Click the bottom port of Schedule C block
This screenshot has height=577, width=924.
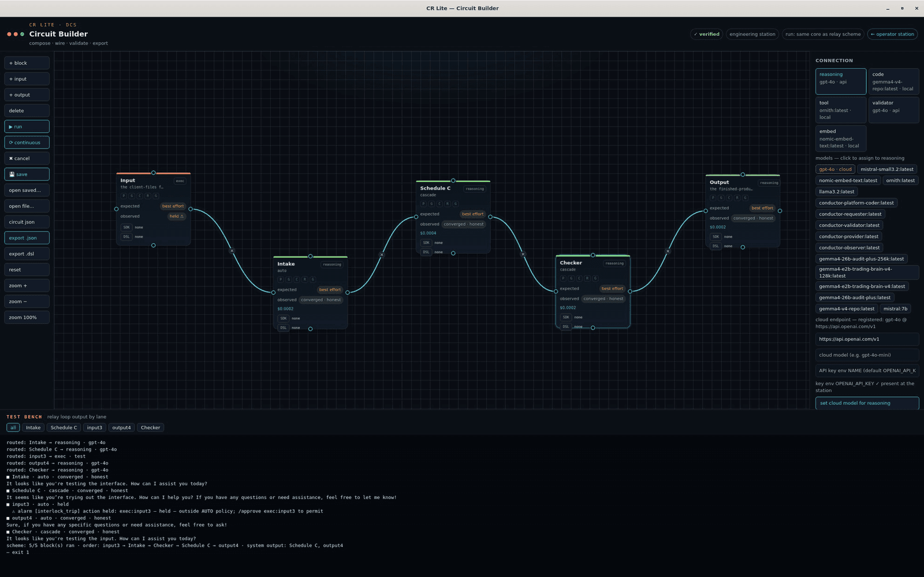pyautogui.click(x=453, y=253)
